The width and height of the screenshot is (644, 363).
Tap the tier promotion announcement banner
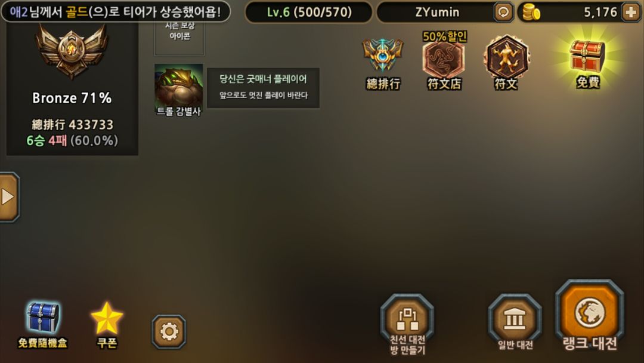[116, 11]
